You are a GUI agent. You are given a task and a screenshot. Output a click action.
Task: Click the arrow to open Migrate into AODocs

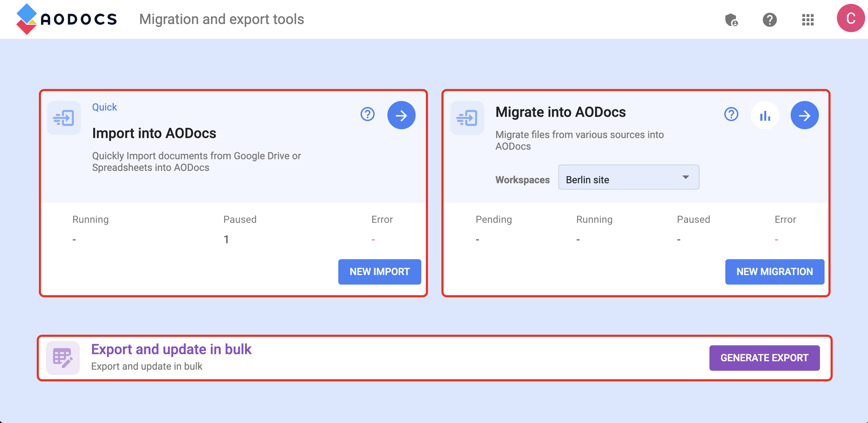coord(805,115)
